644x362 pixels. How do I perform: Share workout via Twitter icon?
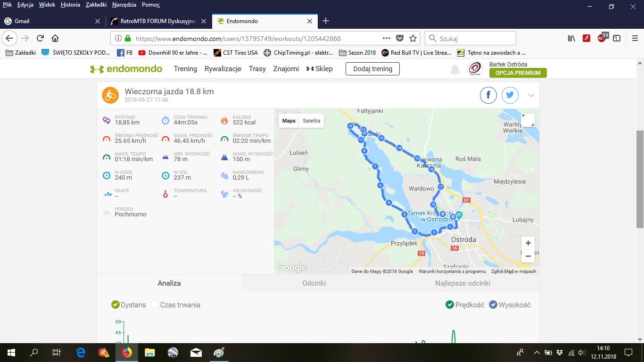coord(510,95)
